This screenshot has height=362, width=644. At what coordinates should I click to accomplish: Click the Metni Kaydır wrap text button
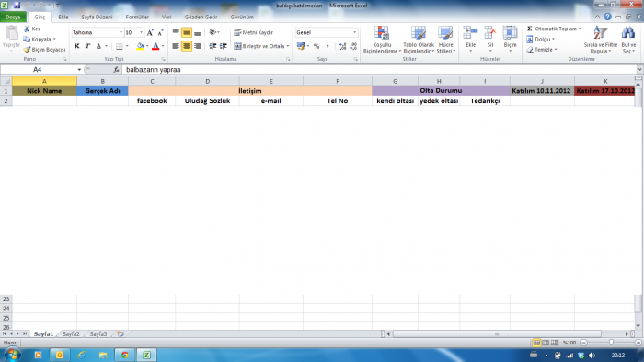click(x=253, y=32)
